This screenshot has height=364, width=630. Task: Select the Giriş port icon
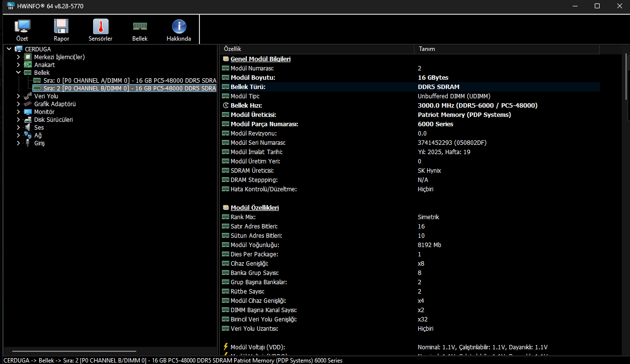(28, 143)
